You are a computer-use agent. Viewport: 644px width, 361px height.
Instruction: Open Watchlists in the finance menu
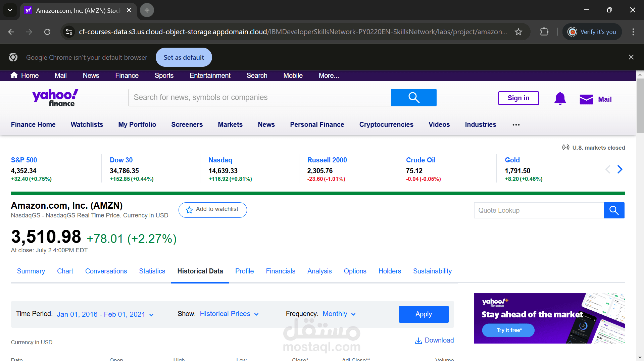(87, 124)
